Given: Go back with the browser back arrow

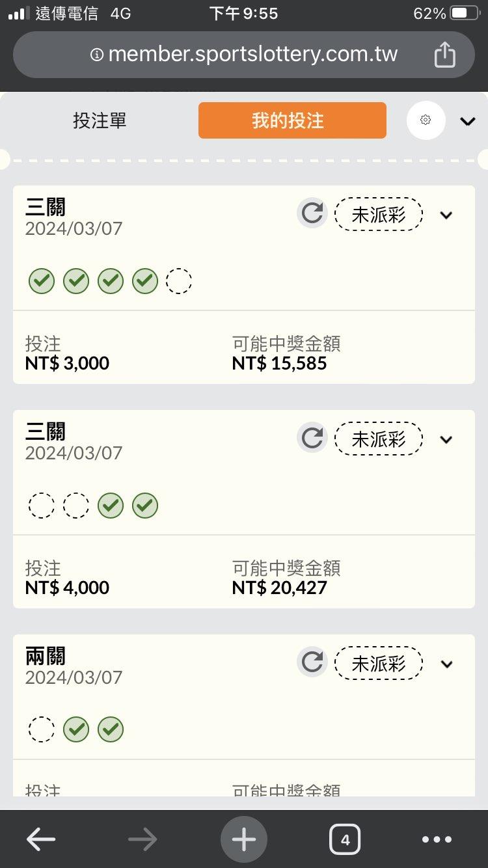Looking at the screenshot, I should (40, 839).
